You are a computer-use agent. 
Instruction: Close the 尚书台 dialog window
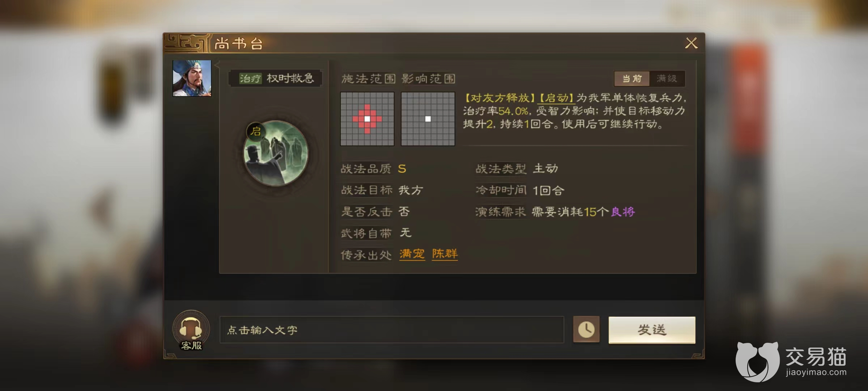(691, 43)
